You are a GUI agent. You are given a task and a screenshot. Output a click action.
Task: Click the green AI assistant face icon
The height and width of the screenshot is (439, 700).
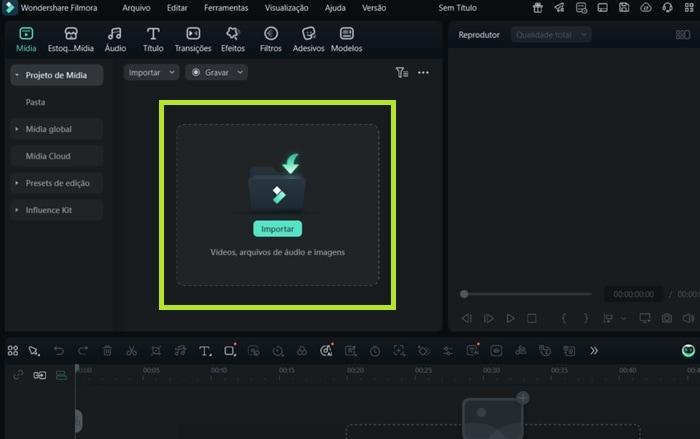click(x=688, y=351)
